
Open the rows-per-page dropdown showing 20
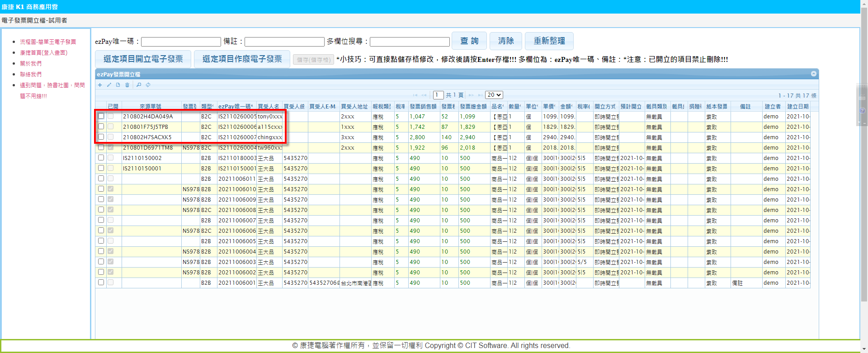[494, 95]
